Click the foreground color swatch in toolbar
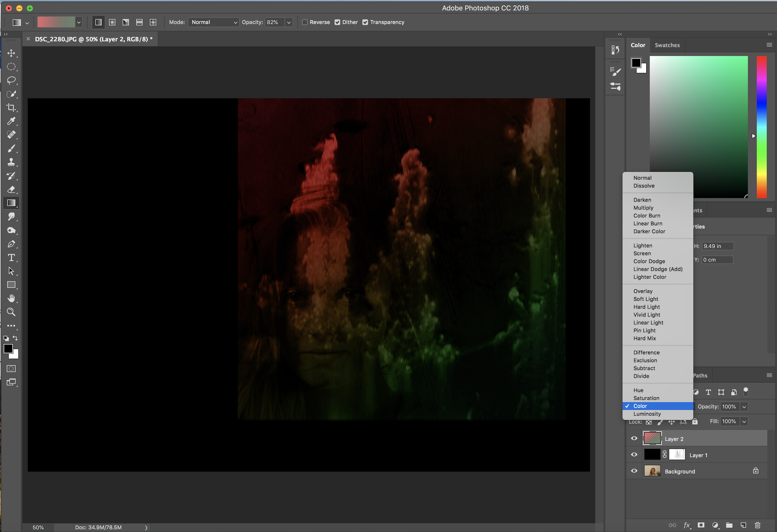 click(8, 349)
